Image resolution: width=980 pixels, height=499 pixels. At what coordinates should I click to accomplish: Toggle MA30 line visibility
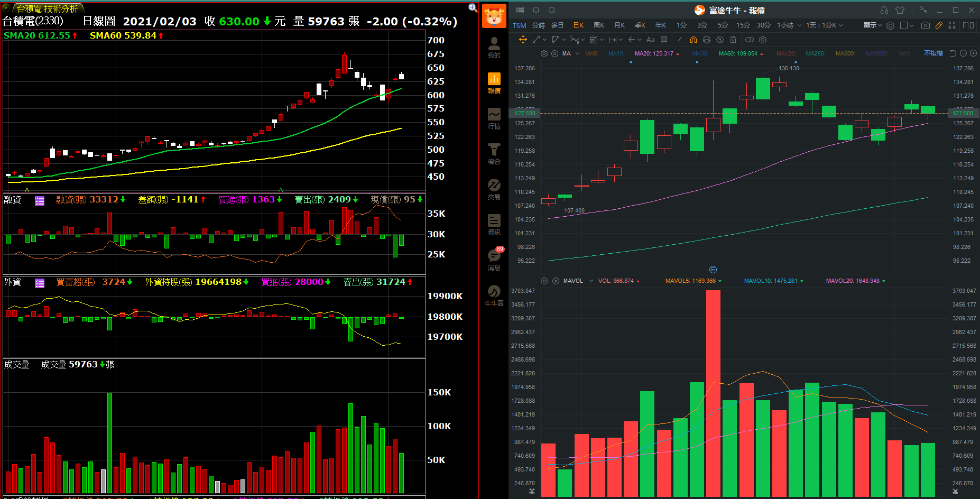point(700,53)
